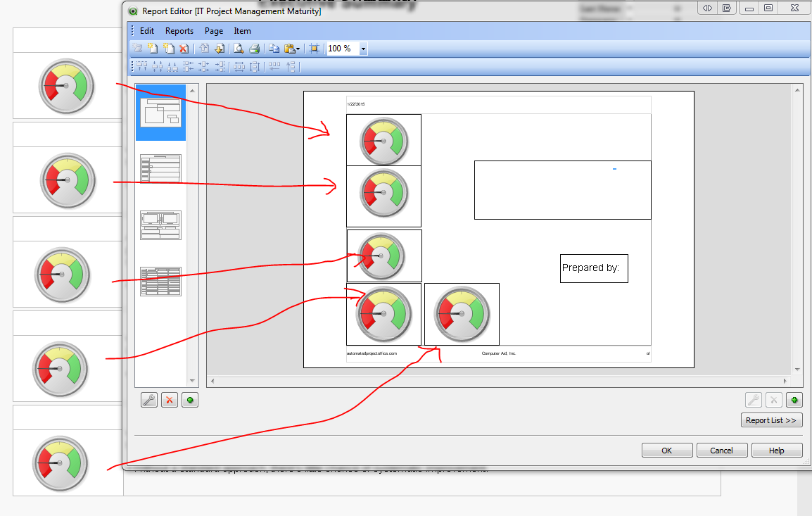Add a new multi-paper page
The width and height of the screenshot is (812, 516).
pos(169,49)
